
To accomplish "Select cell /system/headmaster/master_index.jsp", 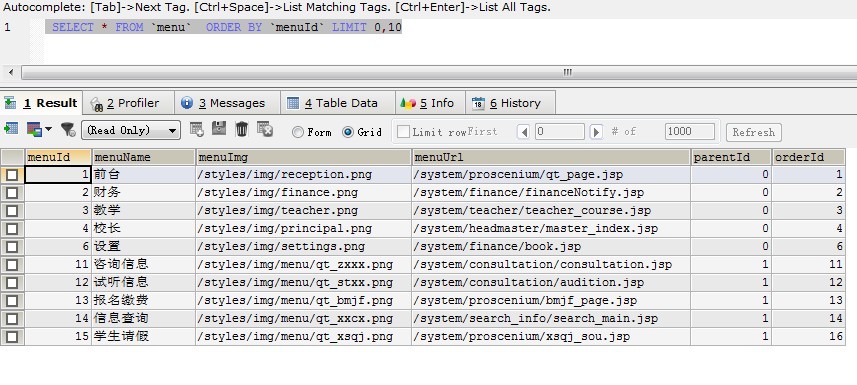I will [x=551, y=229].
